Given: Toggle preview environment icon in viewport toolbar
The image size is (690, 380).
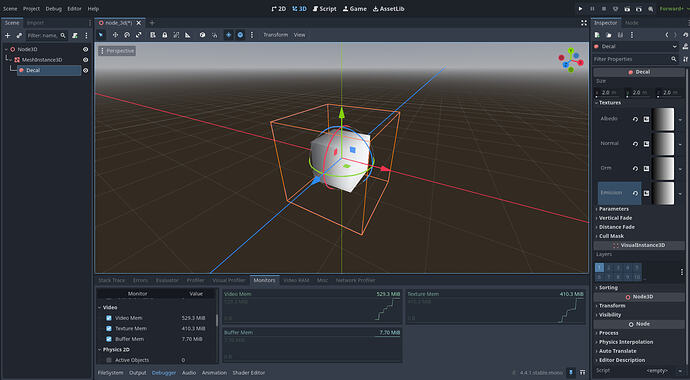Looking at the screenshot, I should [240, 35].
